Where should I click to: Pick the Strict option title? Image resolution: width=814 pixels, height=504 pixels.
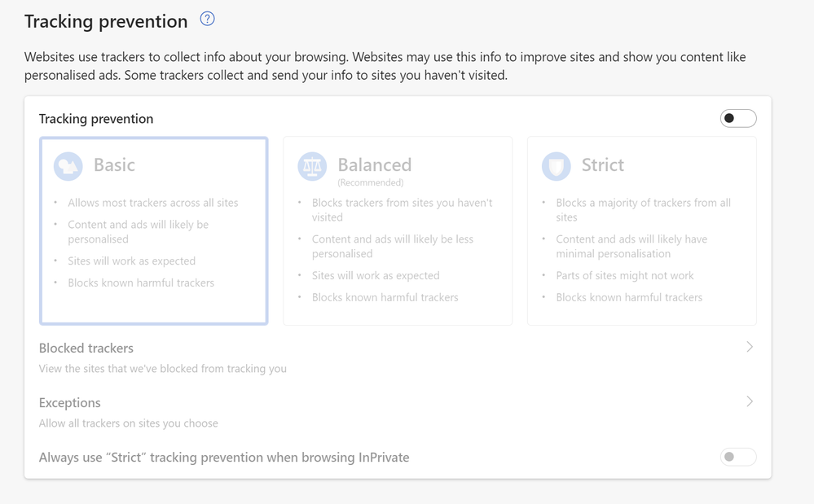(x=603, y=165)
